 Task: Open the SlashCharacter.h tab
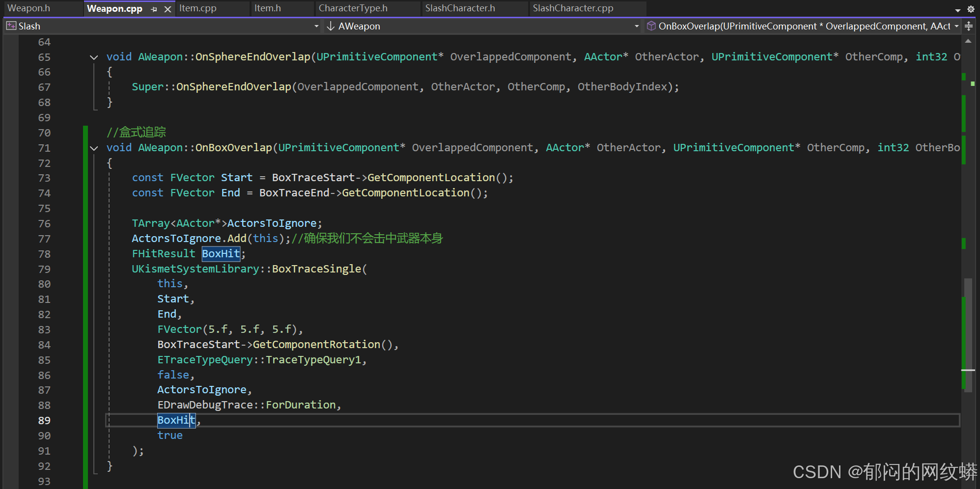pos(460,8)
